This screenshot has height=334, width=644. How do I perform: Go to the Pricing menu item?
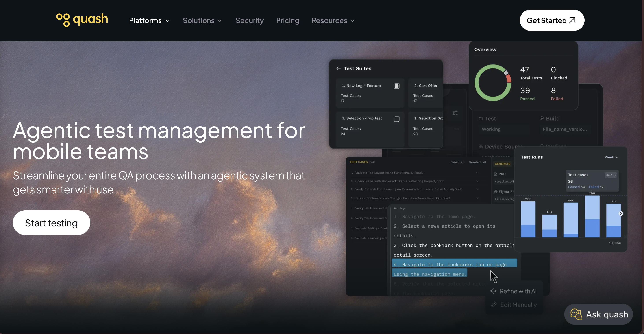[287, 20]
